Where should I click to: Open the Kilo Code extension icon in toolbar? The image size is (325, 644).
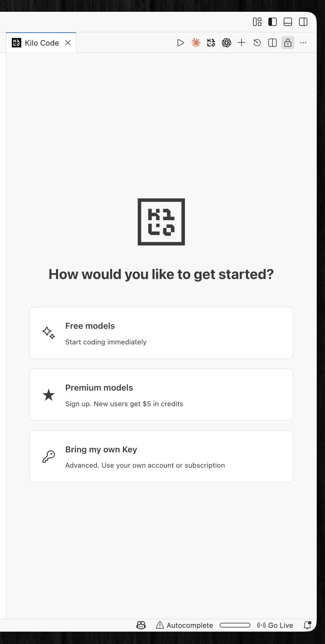[211, 43]
